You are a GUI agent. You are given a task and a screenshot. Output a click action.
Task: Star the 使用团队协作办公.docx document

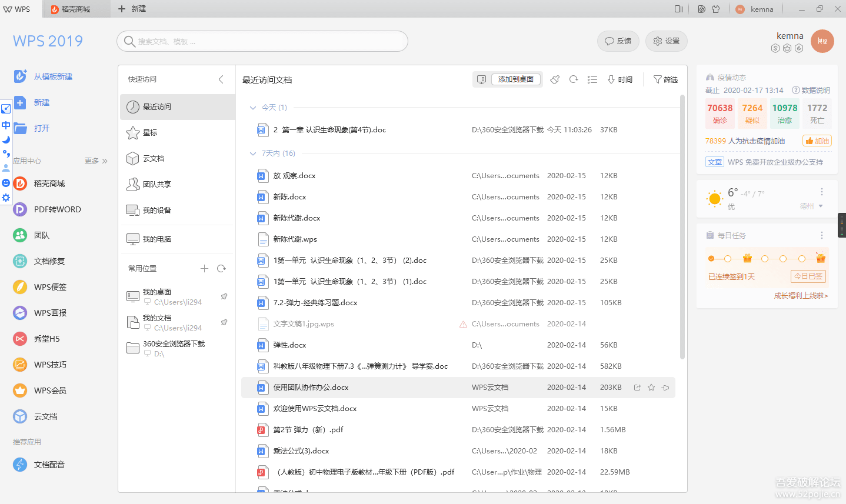click(x=651, y=388)
